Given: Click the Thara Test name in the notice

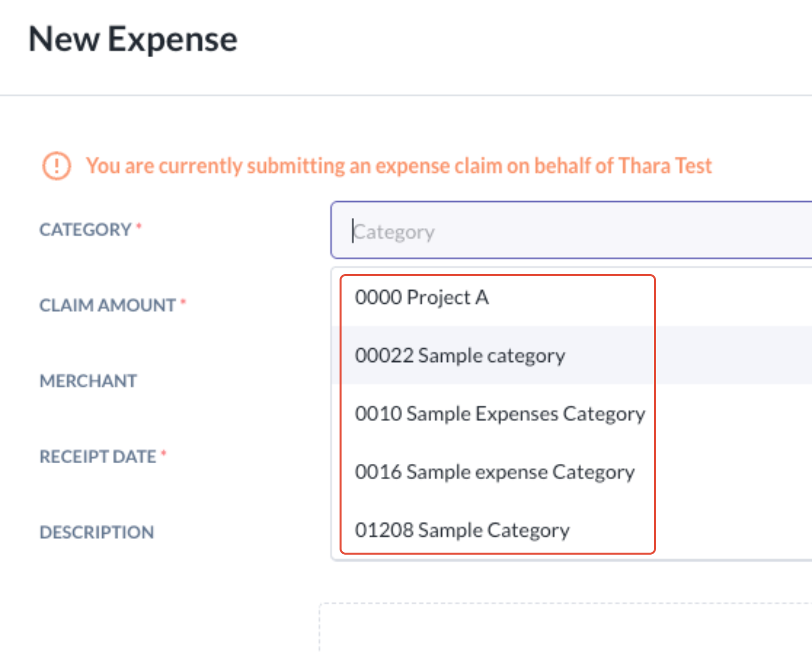Looking at the screenshot, I should click(x=665, y=166).
